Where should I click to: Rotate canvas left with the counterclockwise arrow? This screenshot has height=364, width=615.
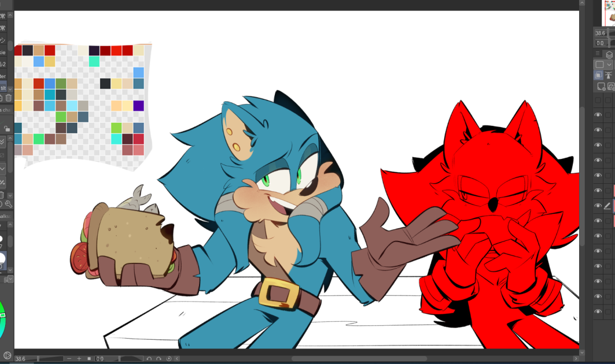pyautogui.click(x=149, y=359)
